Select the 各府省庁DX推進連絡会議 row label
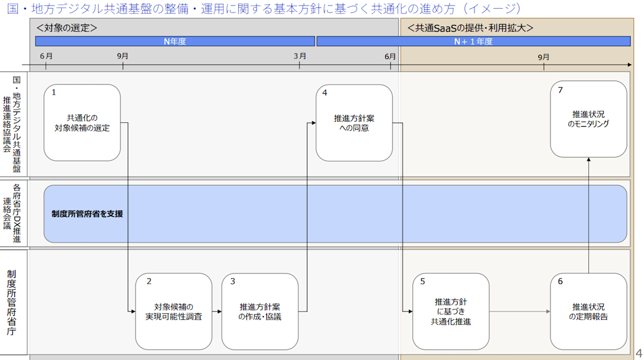This screenshot has height=360, width=644. pos(14,212)
